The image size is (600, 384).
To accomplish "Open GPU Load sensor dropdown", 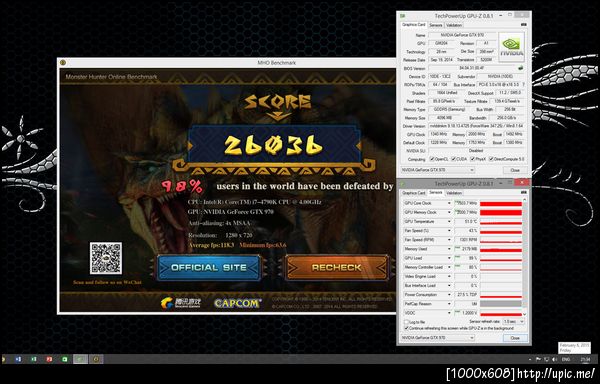I will tap(449, 259).
